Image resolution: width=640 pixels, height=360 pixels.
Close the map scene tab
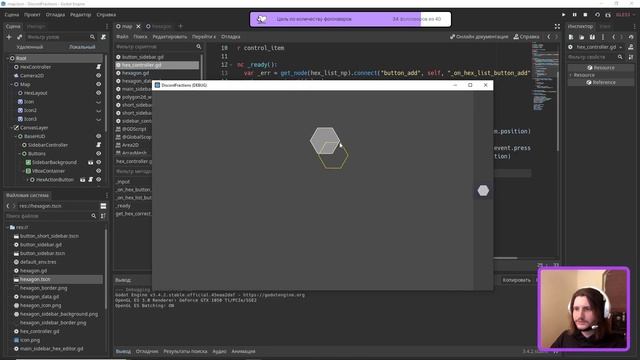tap(138, 26)
